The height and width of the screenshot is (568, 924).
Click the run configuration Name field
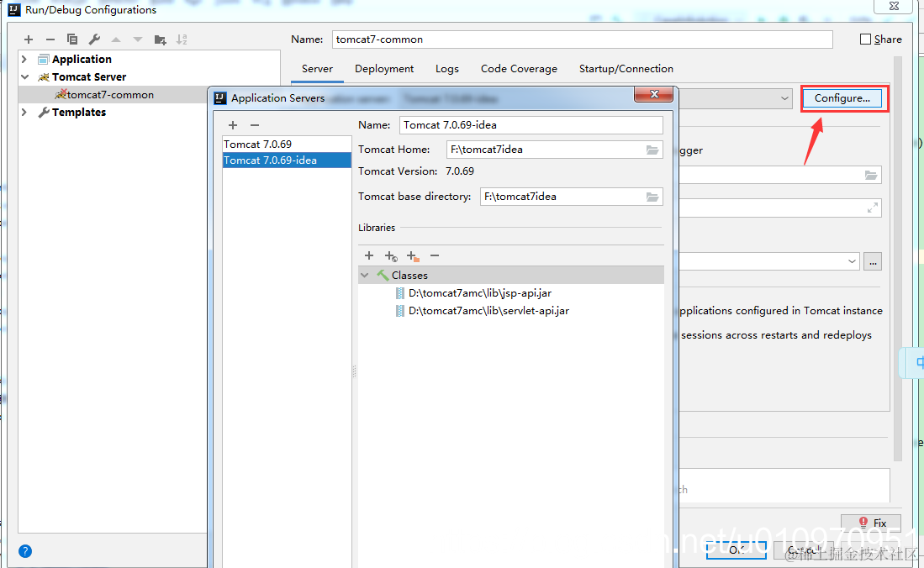[x=582, y=39]
